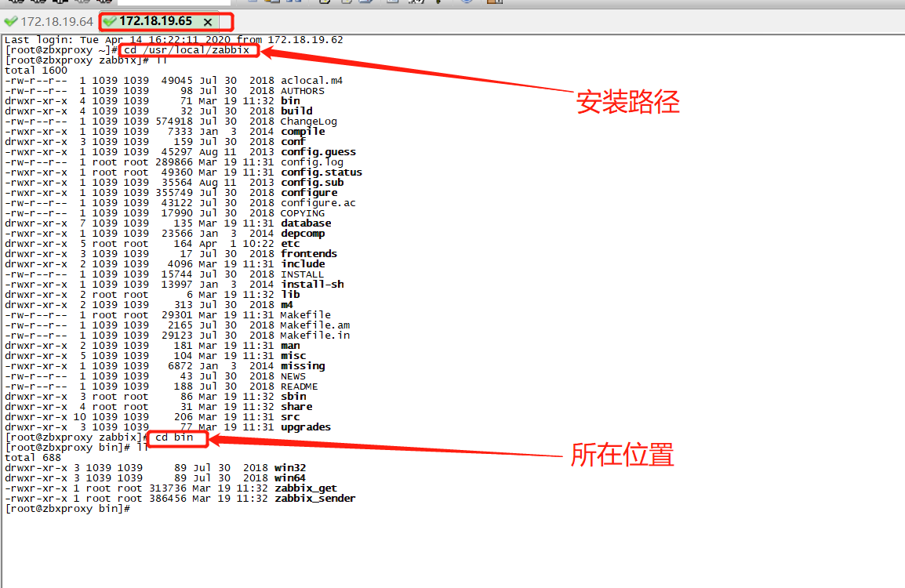Click the frontends directory name
Screen dimensions: 905x588
309,254
